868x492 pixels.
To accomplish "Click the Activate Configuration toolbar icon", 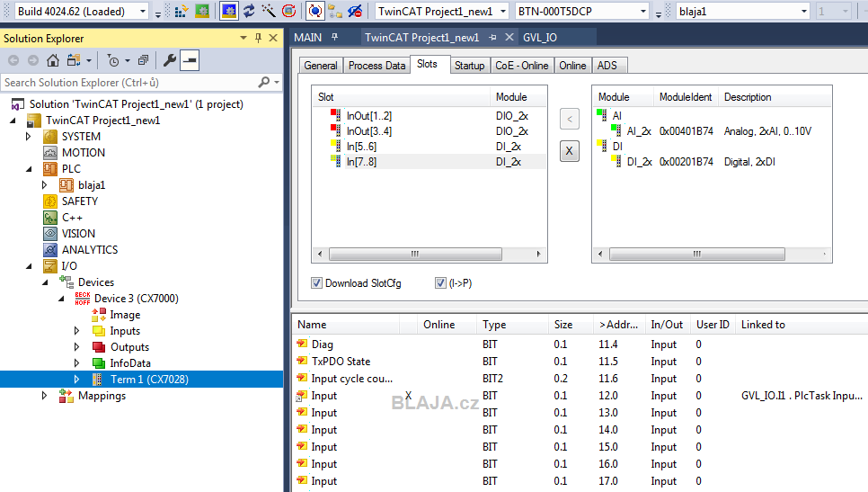I will [181, 11].
